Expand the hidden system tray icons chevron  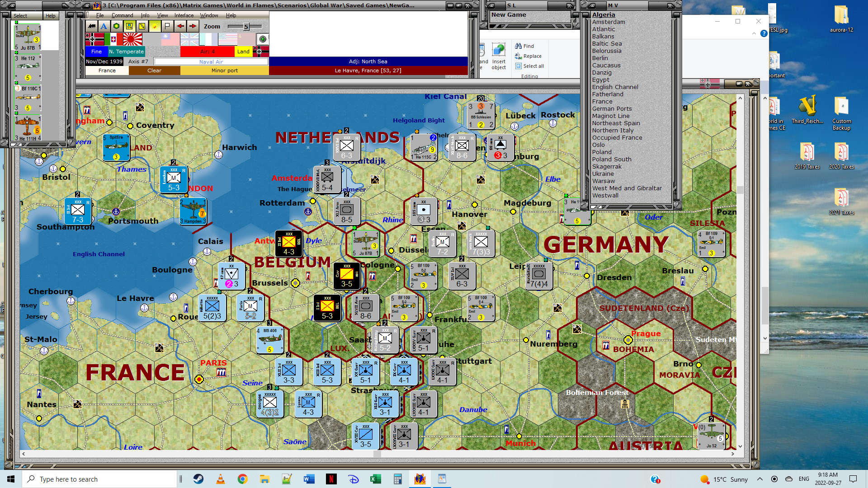coord(759,479)
